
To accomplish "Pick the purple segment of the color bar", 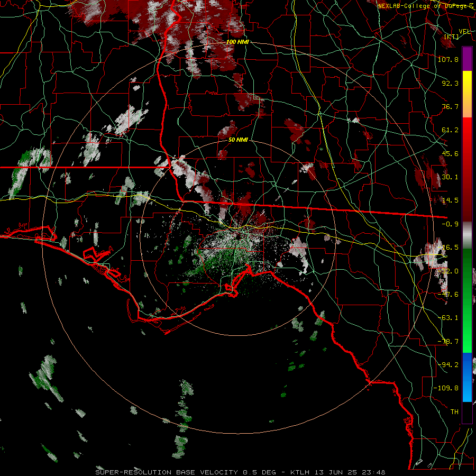I will click(467, 59).
